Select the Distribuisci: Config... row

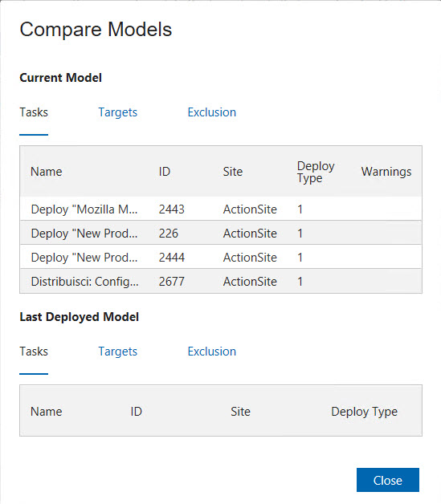point(221,281)
